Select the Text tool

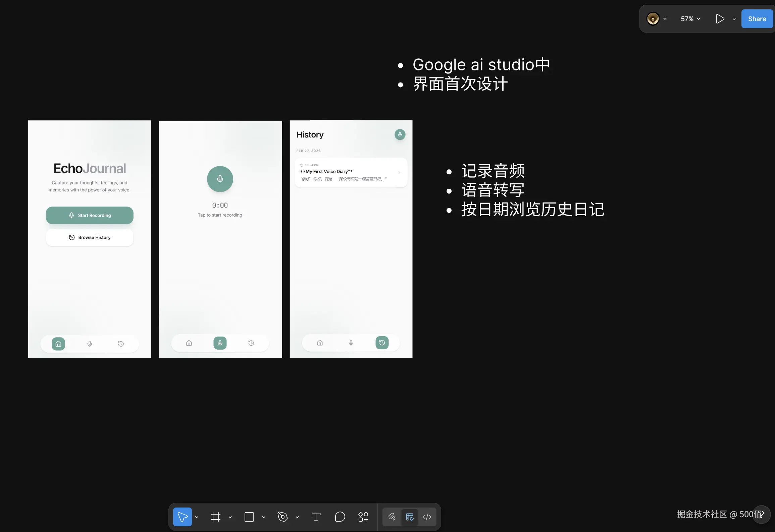click(x=316, y=517)
